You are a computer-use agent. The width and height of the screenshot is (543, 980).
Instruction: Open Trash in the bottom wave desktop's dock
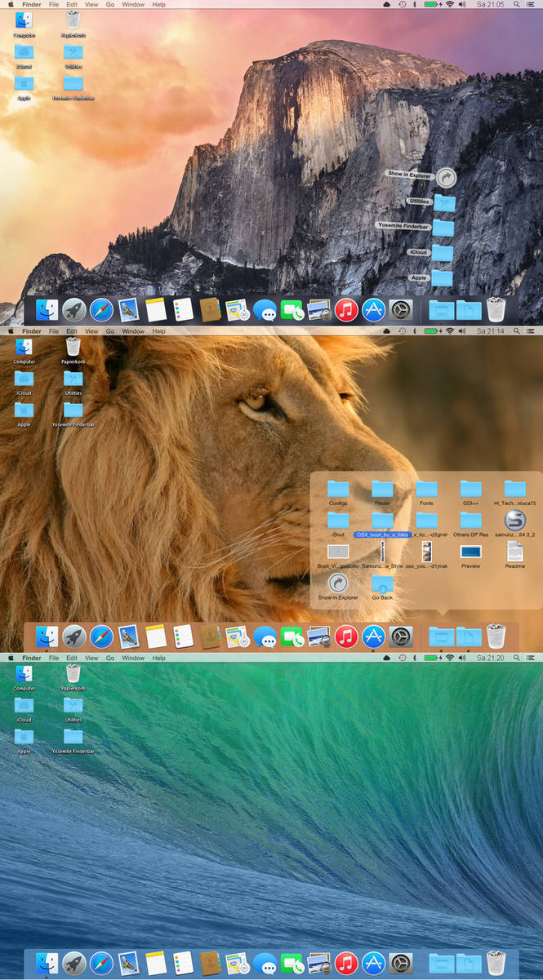click(x=496, y=962)
